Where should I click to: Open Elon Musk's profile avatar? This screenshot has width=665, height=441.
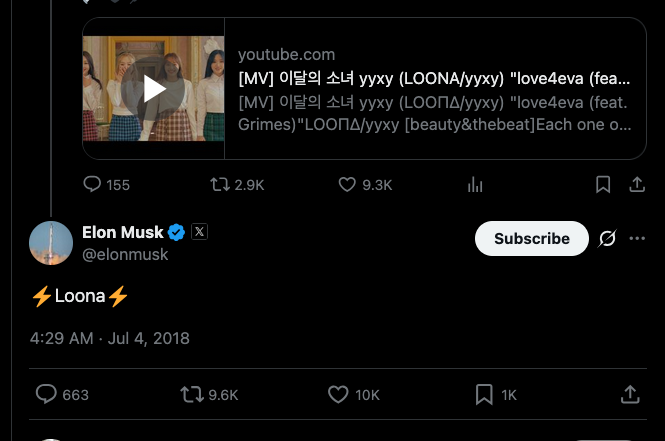point(51,243)
